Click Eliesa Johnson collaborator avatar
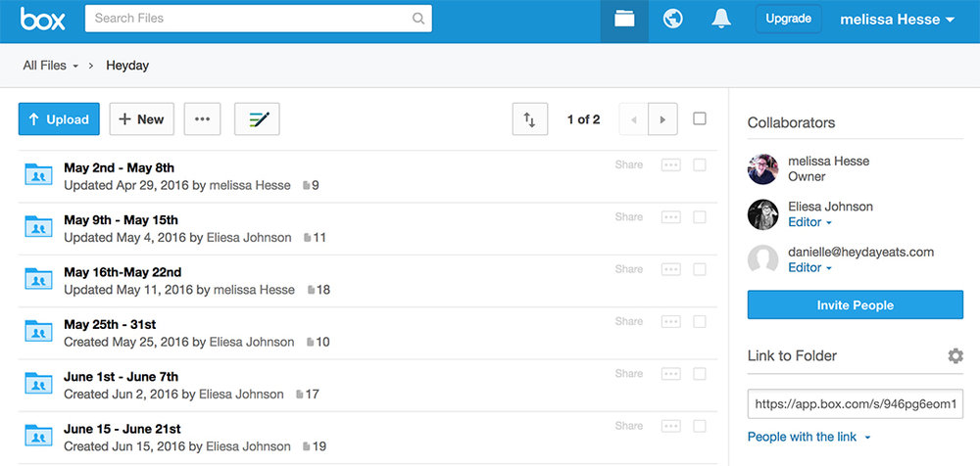The height and width of the screenshot is (466, 980). (x=763, y=214)
